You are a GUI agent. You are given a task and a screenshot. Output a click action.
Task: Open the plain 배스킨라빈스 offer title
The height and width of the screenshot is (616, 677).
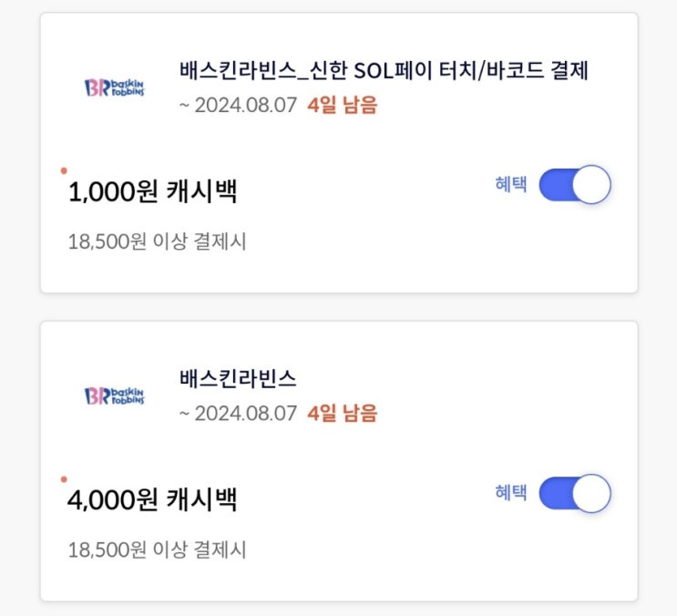pyautogui.click(x=239, y=378)
